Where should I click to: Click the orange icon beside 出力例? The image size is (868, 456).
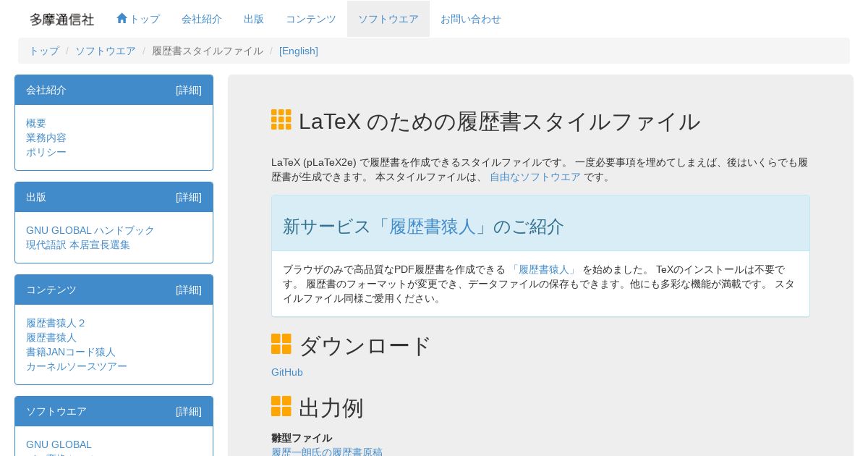point(281,406)
